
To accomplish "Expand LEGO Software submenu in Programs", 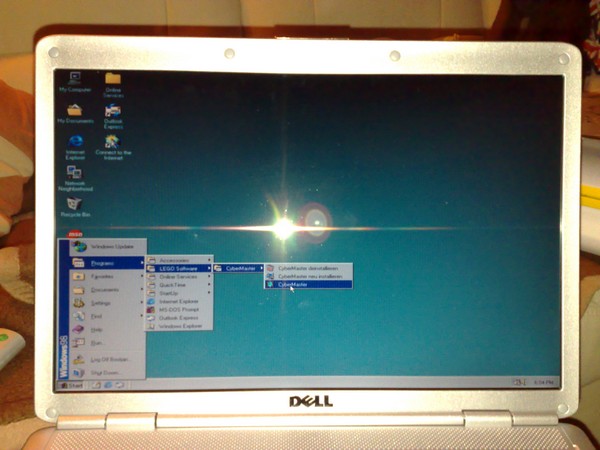I will coord(179,269).
